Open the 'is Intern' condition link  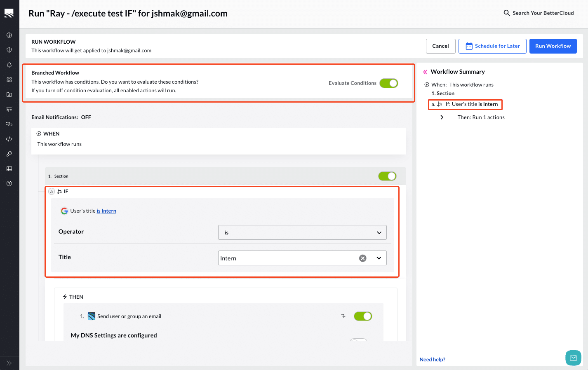[106, 211]
